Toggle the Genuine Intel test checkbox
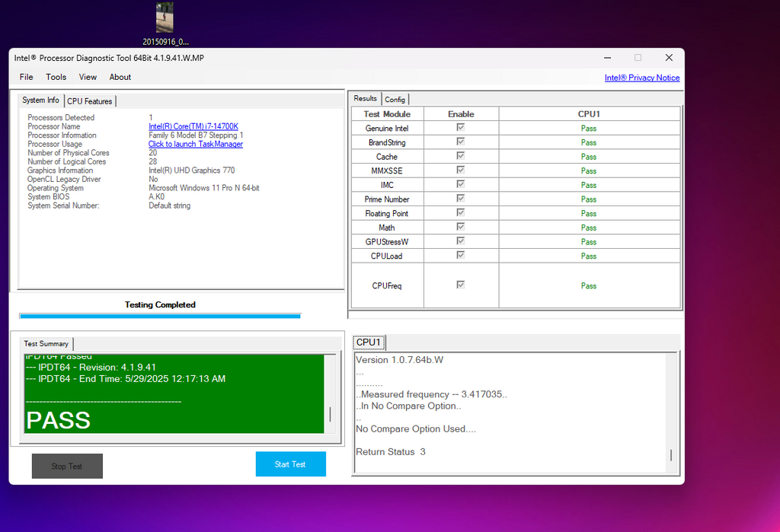Viewport: 780px width, 532px height. pos(461,127)
